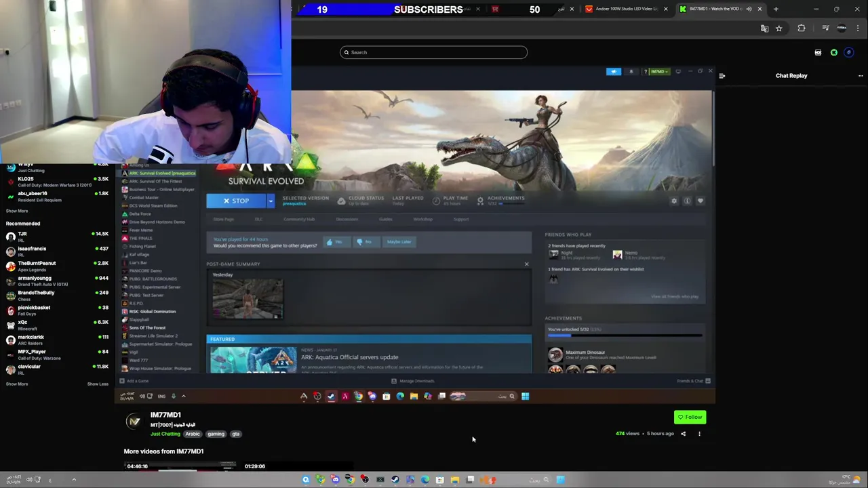Click View all friends who play
The image size is (868, 488).
(675, 296)
